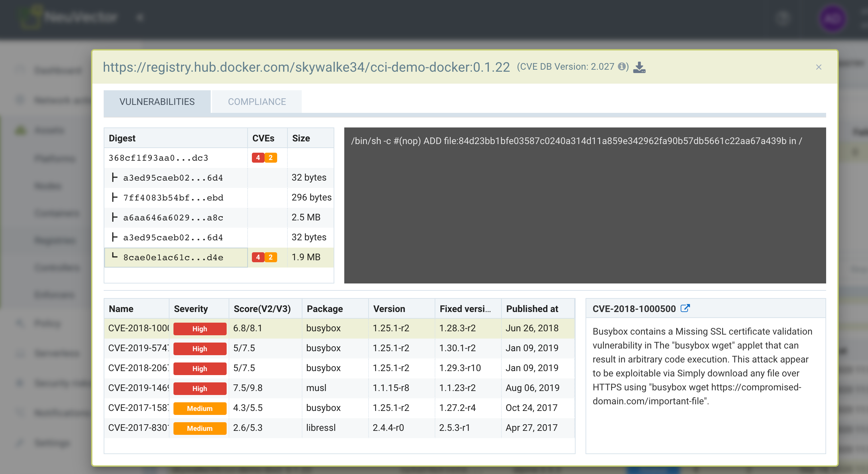Click the Medium severity badge for the libressl row

199,428
